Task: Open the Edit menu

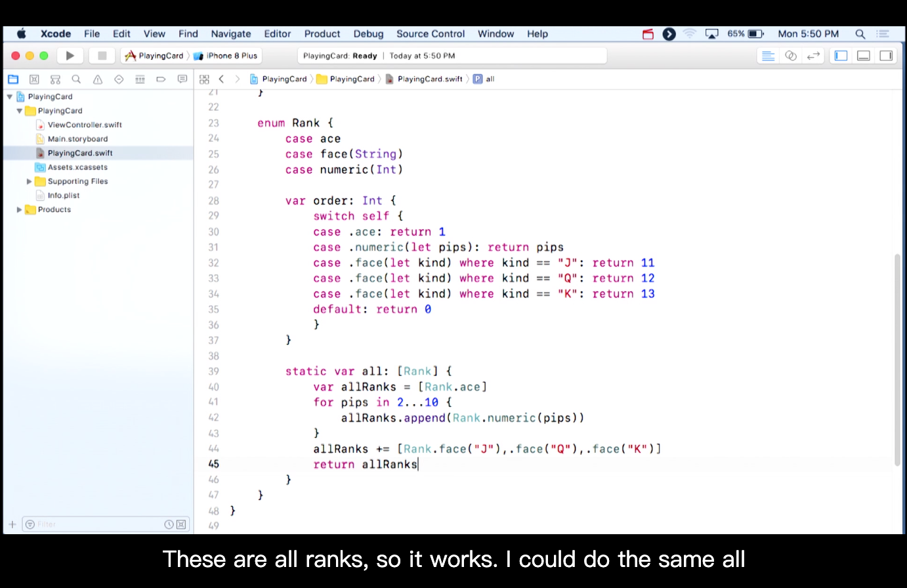Action: (121, 34)
